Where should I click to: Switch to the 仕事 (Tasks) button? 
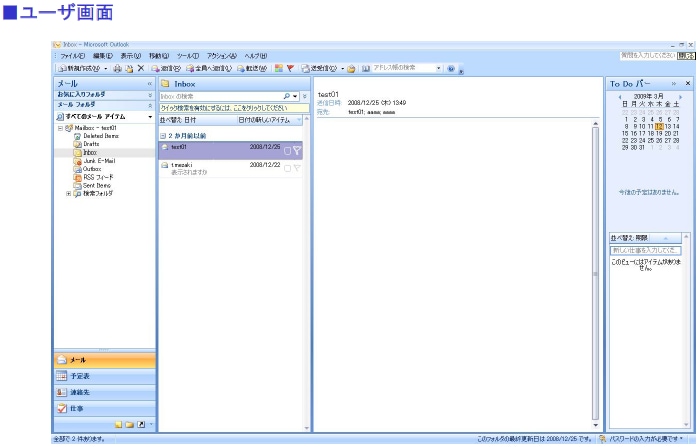coord(105,408)
